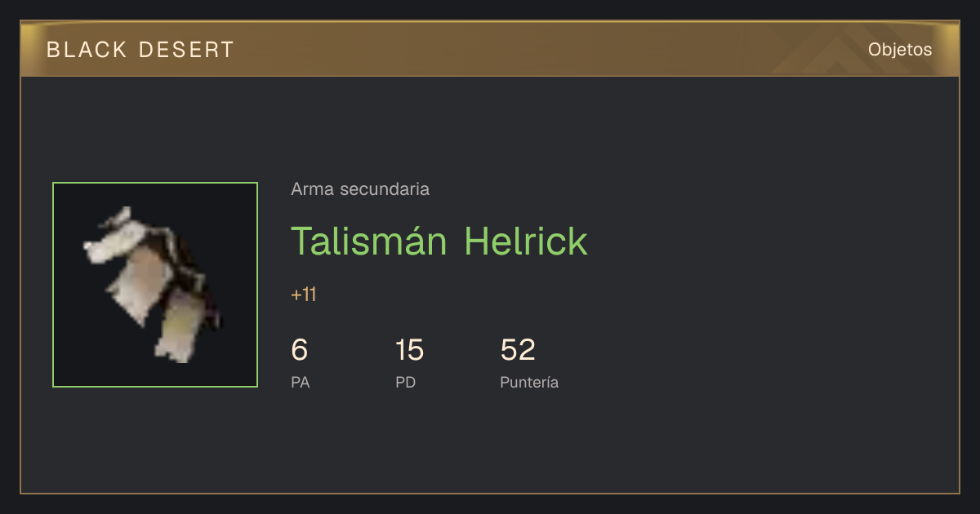
Task: Select the Puntería stat value 52
Action: coord(518,350)
